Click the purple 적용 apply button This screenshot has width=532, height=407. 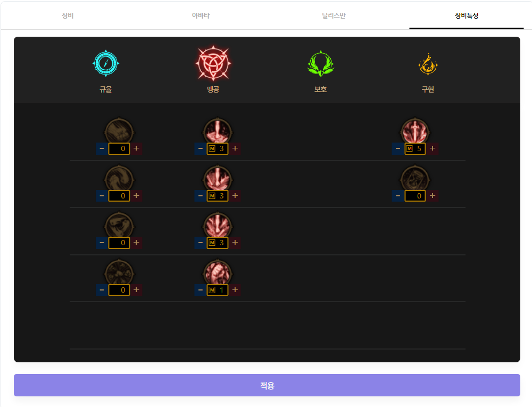click(x=267, y=385)
